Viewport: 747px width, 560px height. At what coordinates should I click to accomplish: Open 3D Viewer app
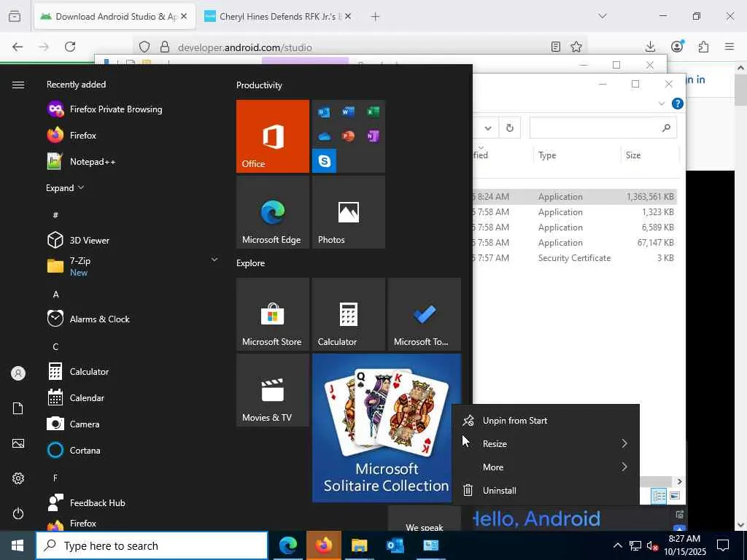pyautogui.click(x=79, y=241)
